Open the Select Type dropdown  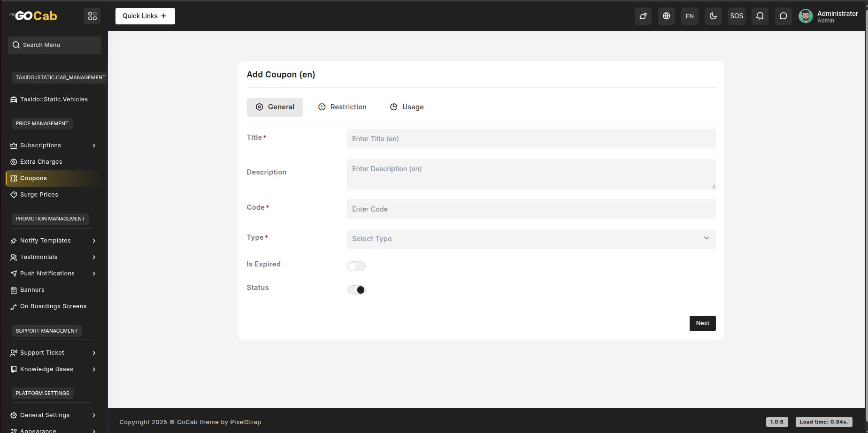(x=531, y=239)
